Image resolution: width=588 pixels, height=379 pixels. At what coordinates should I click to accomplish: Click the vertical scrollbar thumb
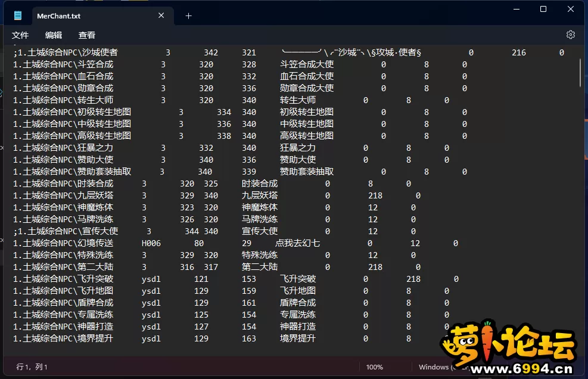coord(580,73)
